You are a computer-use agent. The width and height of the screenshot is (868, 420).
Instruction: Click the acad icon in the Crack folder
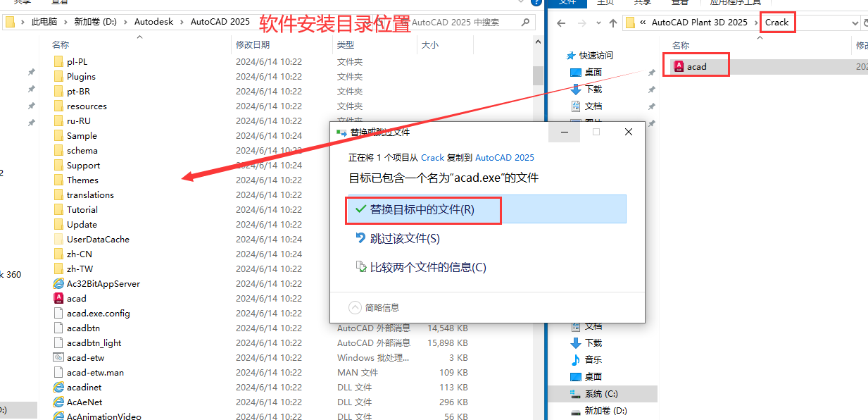click(x=679, y=66)
